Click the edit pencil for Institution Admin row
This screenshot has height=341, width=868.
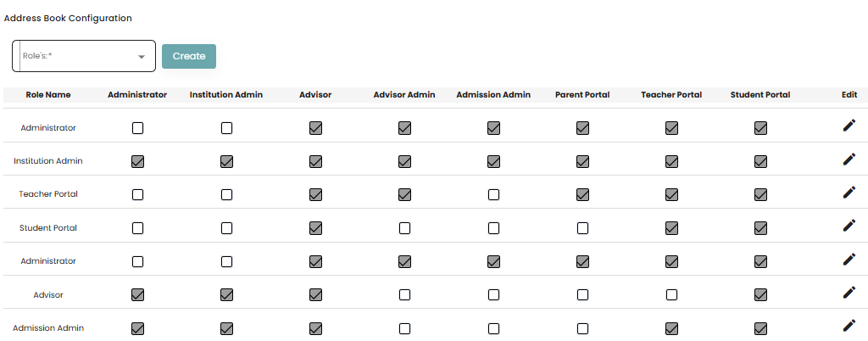pyautogui.click(x=849, y=159)
